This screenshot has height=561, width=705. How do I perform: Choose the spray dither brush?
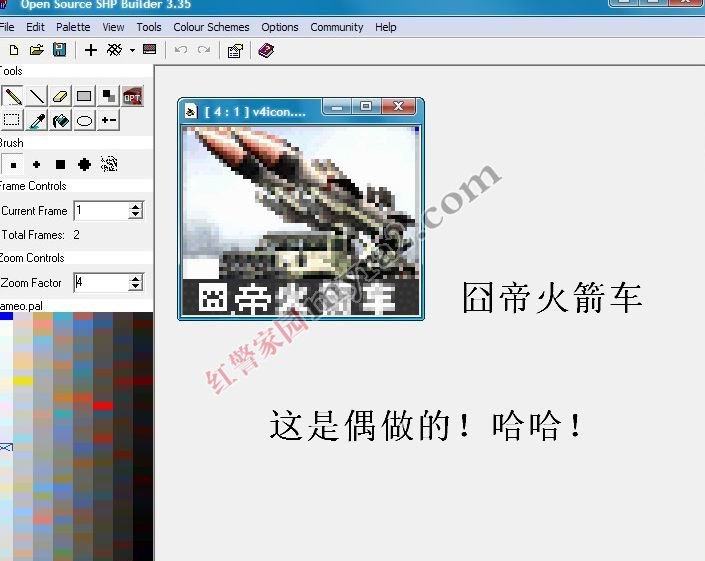(x=109, y=164)
